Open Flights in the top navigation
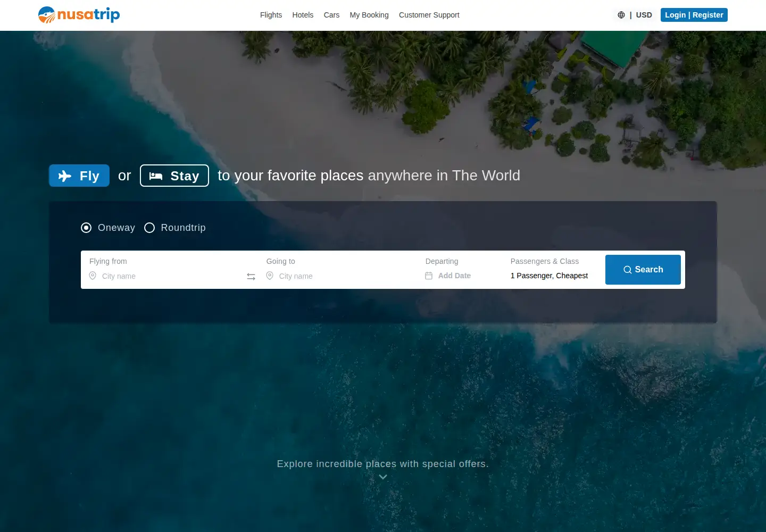Screen dimensions: 766x532 click(x=271, y=15)
